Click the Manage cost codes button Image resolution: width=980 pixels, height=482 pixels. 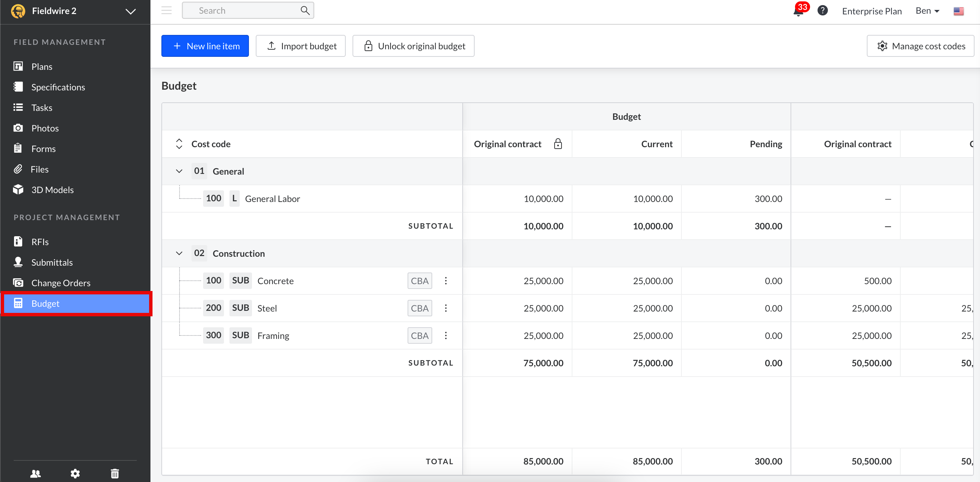(x=921, y=46)
